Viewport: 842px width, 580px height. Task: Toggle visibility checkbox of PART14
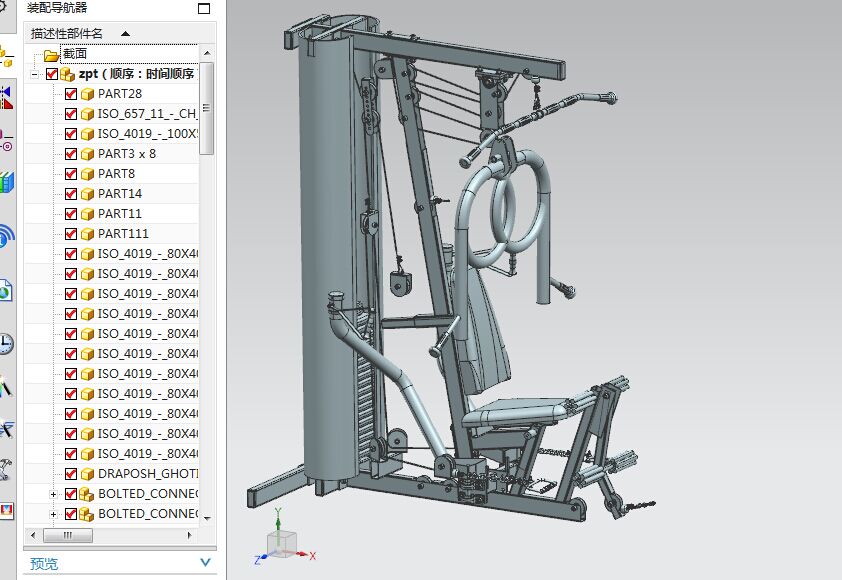pos(71,194)
